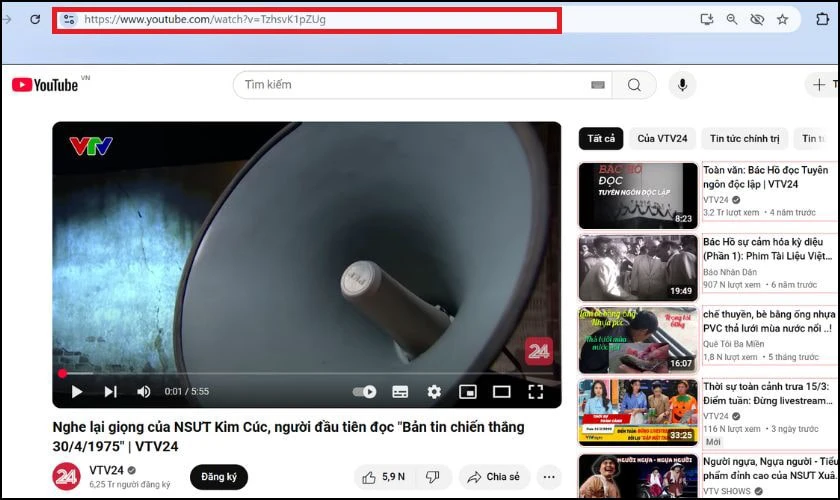Screen dimensions: 840x500
Task: Open Báo Nhân Dân channel name
Action: 730,272
